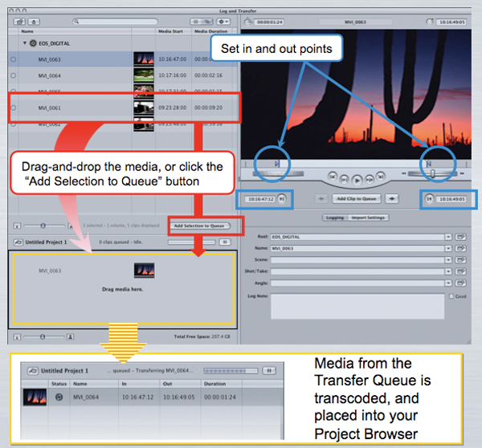Click the shuttle control left of transport buttons
482x448 pixels.
tap(278, 174)
